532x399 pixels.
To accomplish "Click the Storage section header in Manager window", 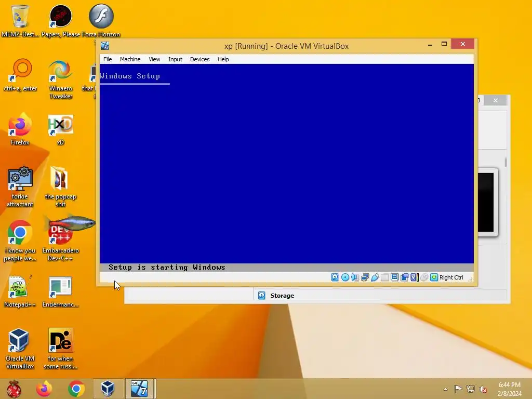I will click(x=282, y=296).
